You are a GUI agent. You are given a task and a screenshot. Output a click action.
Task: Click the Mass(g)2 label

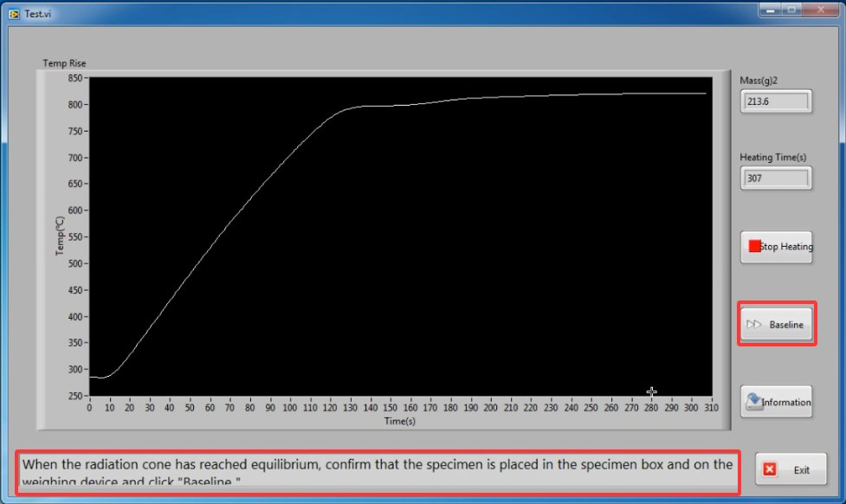(759, 81)
